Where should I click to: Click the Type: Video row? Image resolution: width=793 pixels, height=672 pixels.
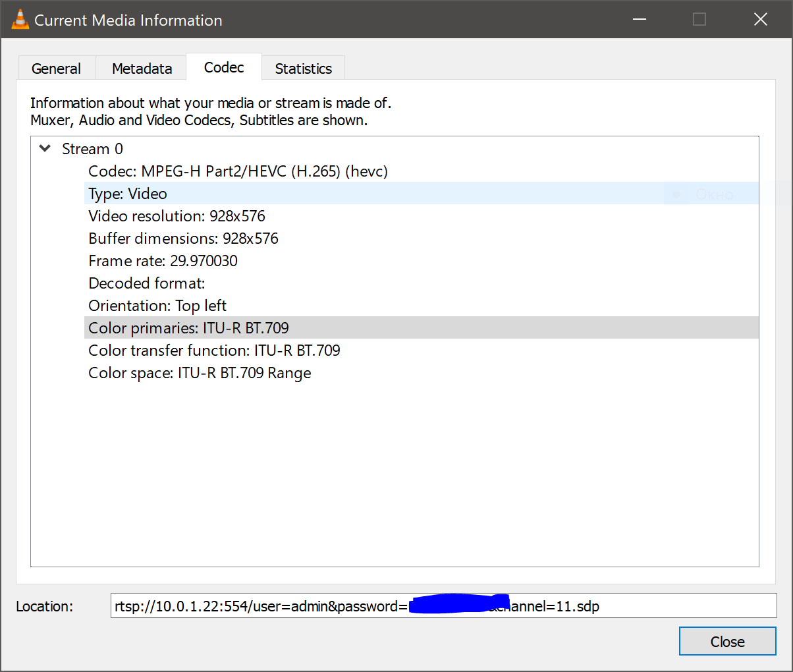[x=127, y=193]
